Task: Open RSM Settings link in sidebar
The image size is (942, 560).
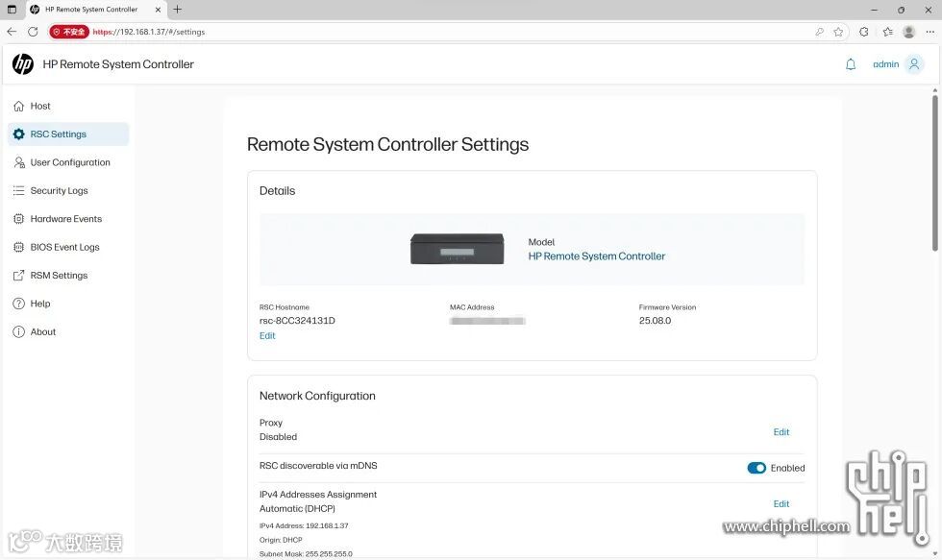Action: [x=68, y=275]
